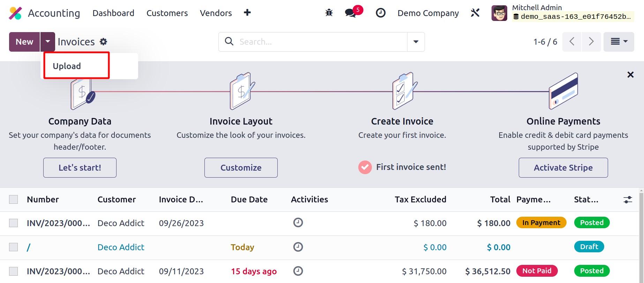The image size is (644, 283).
Task: Click the activity clock for the Draft invoice
Action: click(298, 247)
